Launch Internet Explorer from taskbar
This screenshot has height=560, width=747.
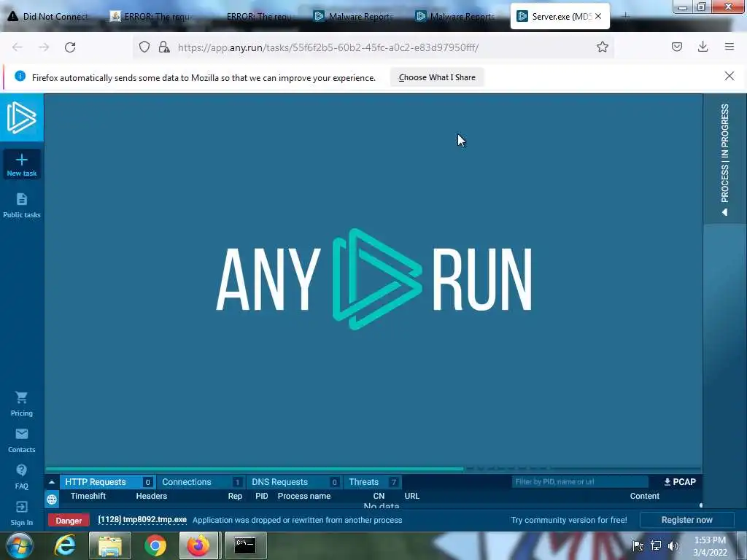click(x=65, y=545)
